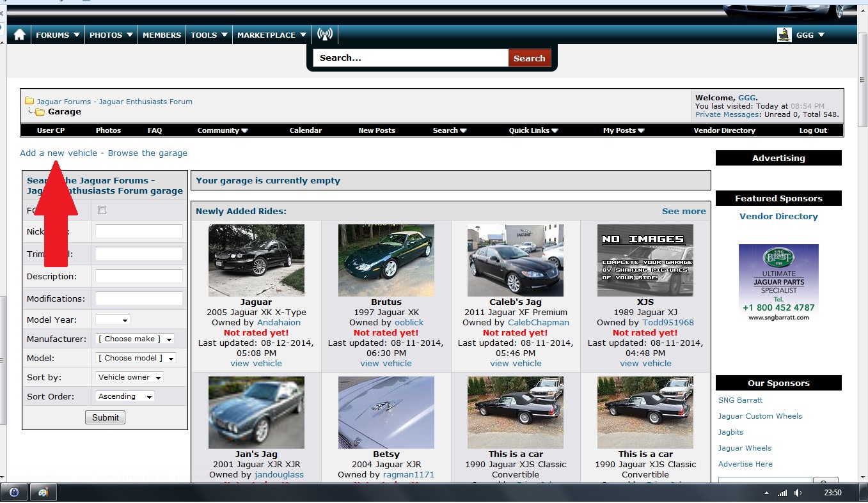Click the Brutus green Jaguar XK thumbnail
This screenshot has width=868, height=503.
pyautogui.click(x=386, y=260)
